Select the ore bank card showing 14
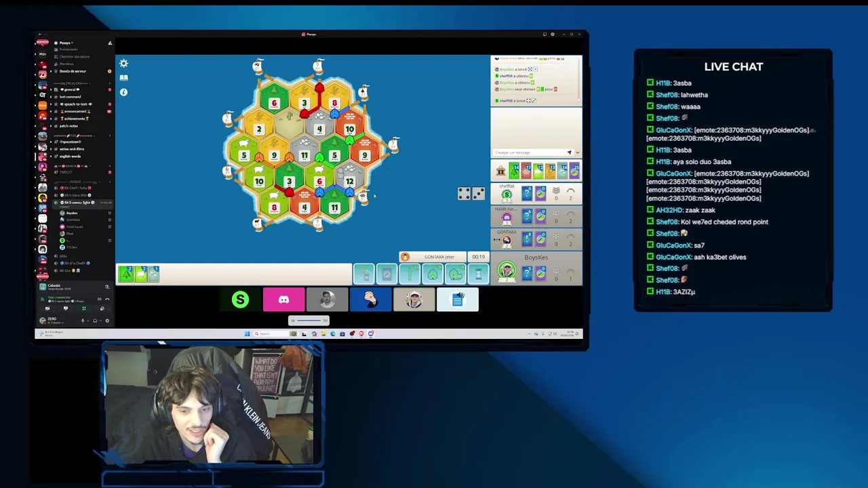The width and height of the screenshot is (868, 488). coord(563,171)
